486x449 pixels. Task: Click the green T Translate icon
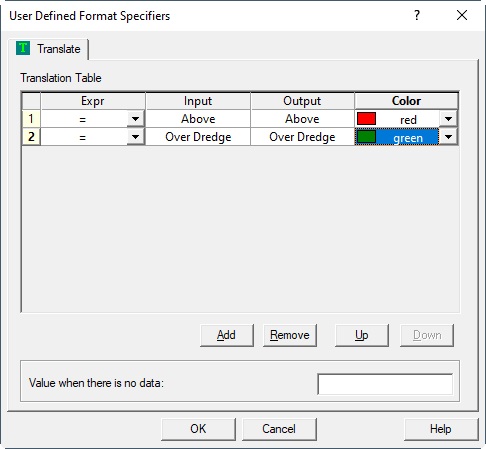(23, 48)
